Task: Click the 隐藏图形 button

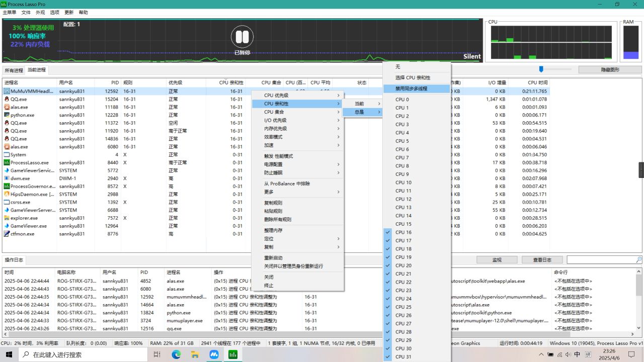Action: click(610, 70)
